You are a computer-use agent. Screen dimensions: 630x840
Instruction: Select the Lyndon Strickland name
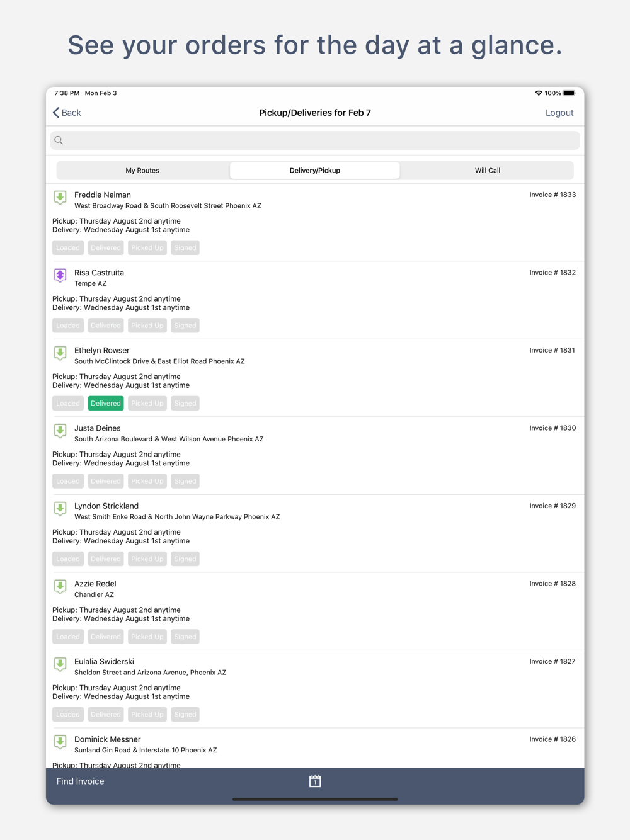click(106, 506)
